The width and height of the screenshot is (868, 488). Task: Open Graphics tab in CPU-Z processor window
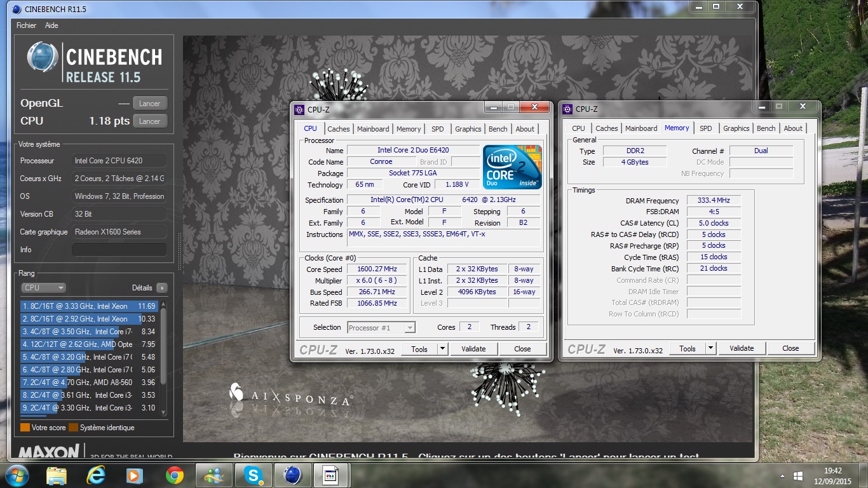(x=468, y=129)
